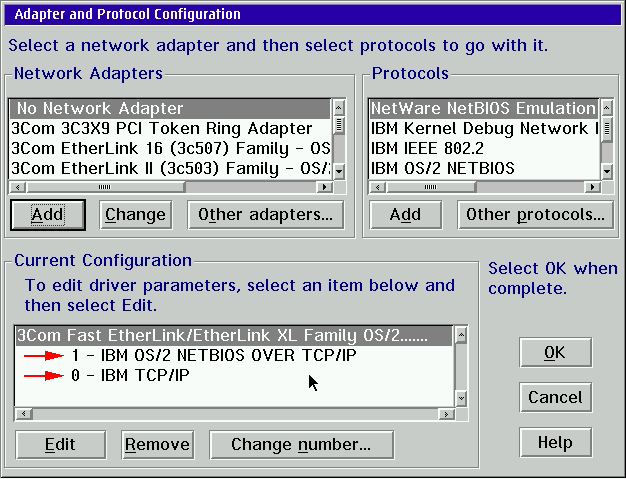This screenshot has height=479, width=626.
Task: Click protocols list scroll up arrow
Action: [x=607, y=107]
